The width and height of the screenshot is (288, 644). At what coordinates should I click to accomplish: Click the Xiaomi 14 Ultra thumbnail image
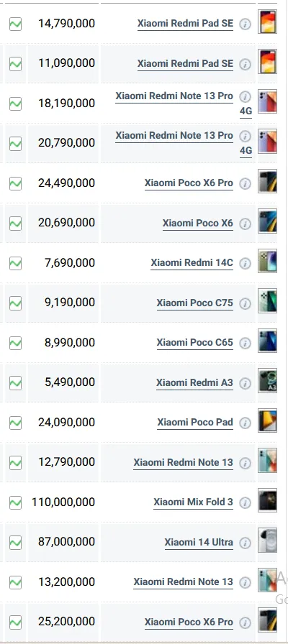[267, 540]
